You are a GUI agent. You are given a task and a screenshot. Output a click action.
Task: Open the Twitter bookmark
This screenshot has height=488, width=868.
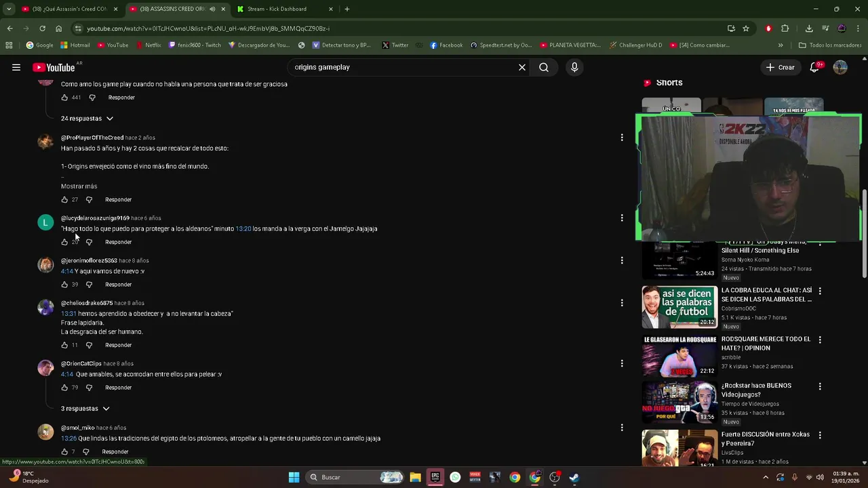(x=395, y=45)
